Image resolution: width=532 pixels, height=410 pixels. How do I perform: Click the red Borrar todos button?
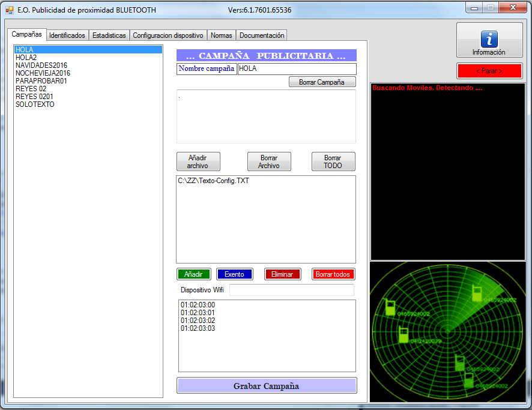[333, 274]
